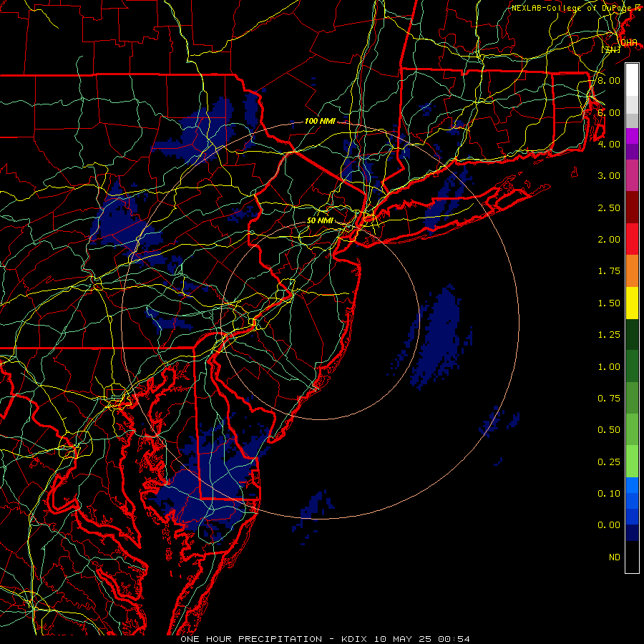Click the pink 3.00 inch legend color

(x=632, y=175)
